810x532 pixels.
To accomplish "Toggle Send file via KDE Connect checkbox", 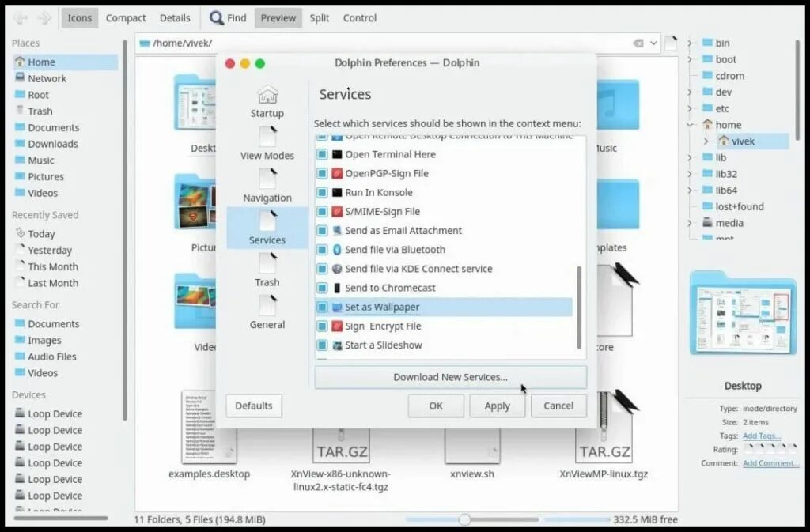I will [x=322, y=269].
